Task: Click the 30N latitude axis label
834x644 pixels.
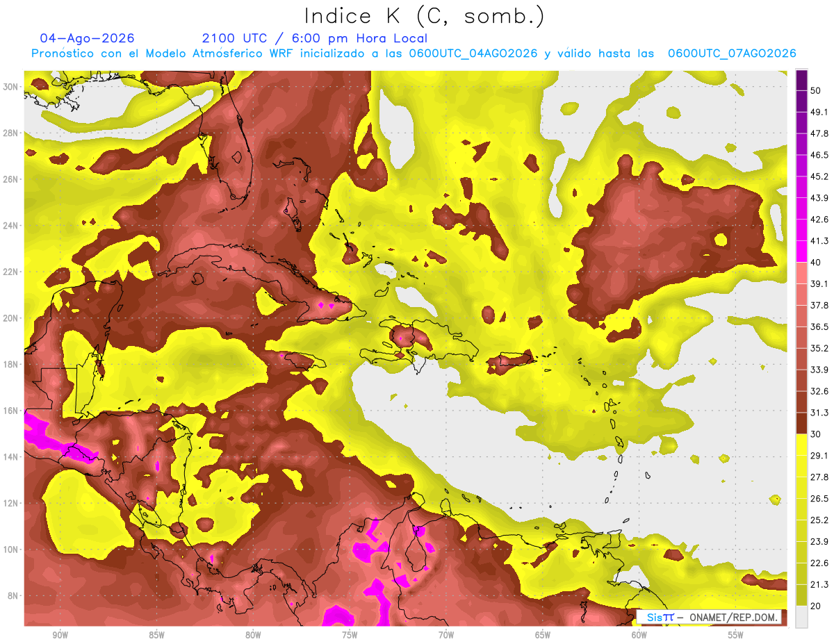Action: click(12, 86)
